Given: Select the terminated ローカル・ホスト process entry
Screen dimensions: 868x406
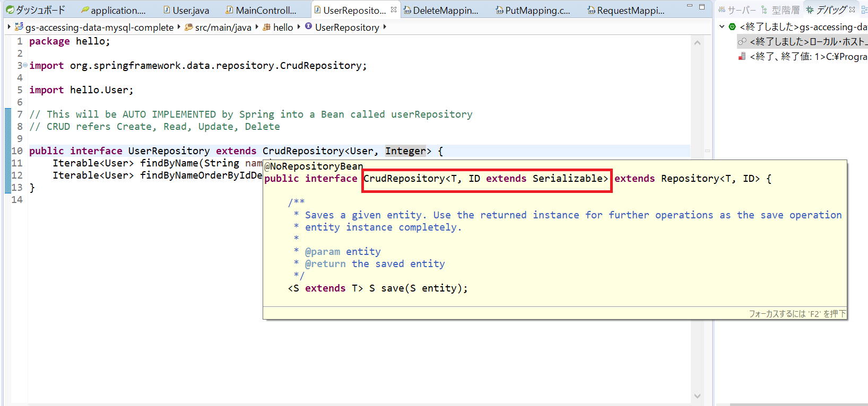Looking at the screenshot, I should click(x=806, y=41).
